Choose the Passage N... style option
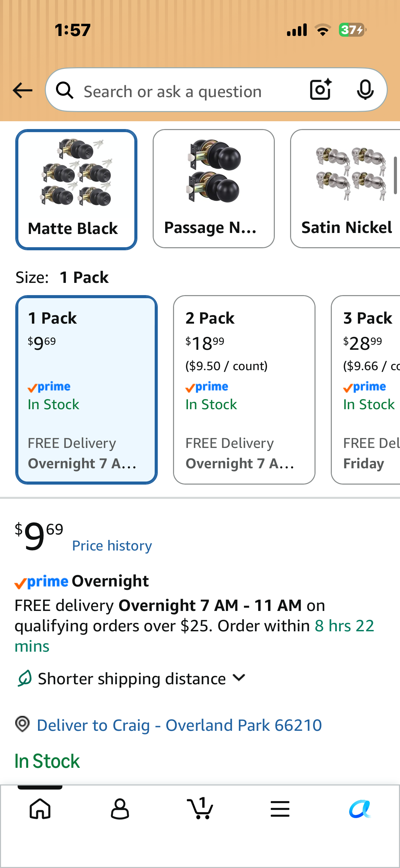This screenshot has width=400, height=868. (x=213, y=189)
